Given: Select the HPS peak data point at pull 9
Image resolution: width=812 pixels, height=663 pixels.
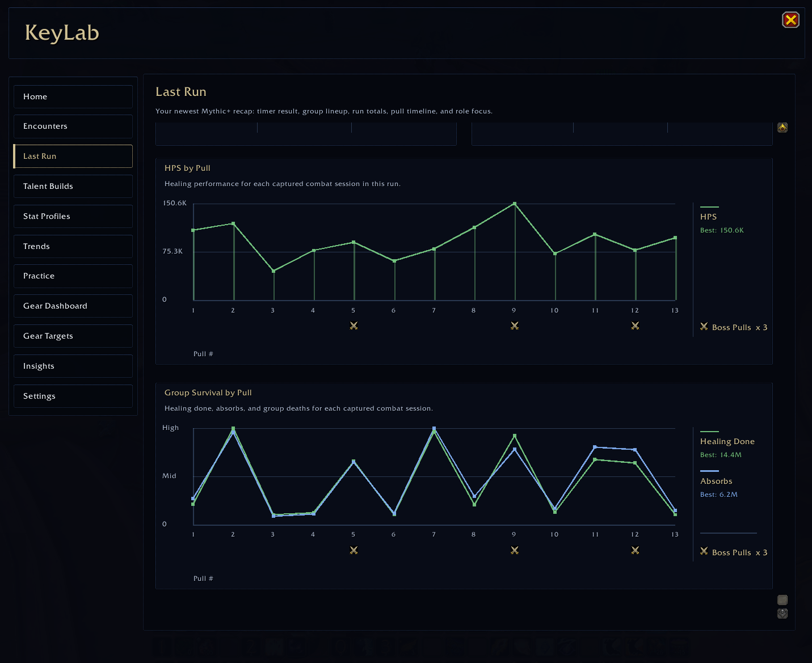Looking at the screenshot, I should [515, 204].
